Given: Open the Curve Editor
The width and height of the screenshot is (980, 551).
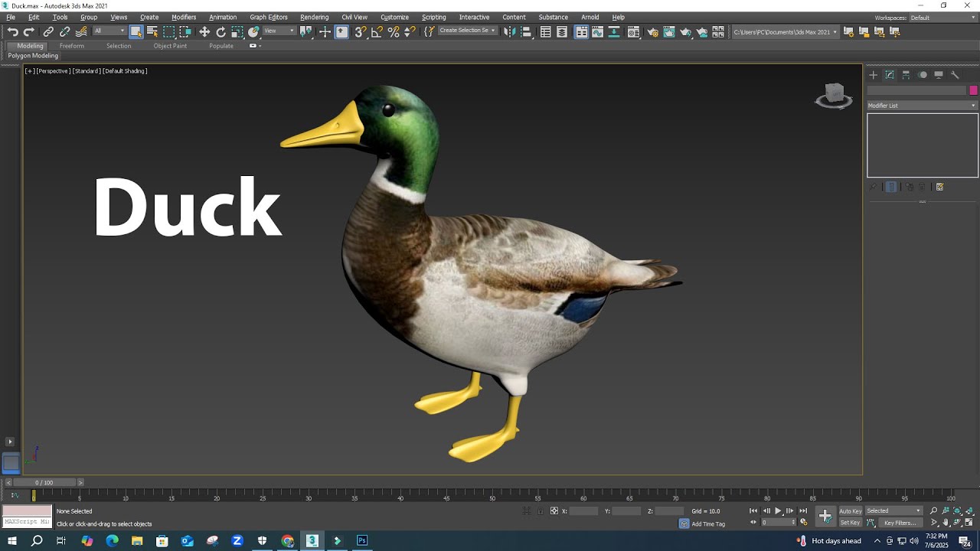Looking at the screenshot, I should point(597,31).
